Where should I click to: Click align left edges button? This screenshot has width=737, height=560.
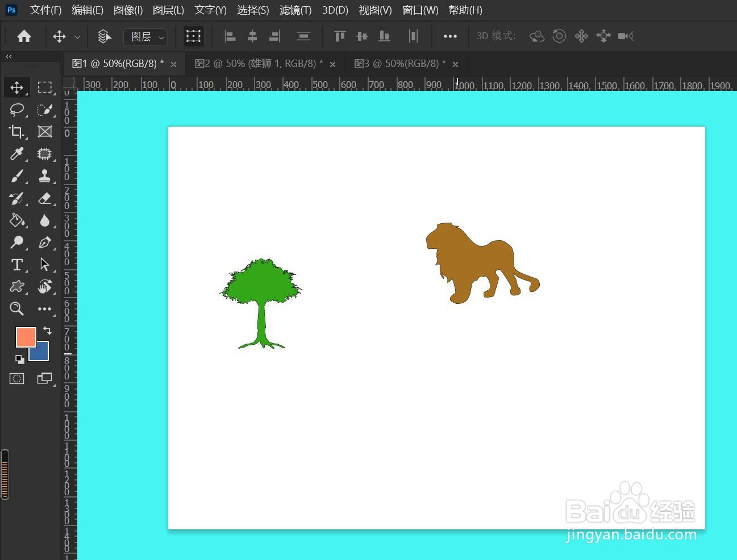[x=230, y=36]
